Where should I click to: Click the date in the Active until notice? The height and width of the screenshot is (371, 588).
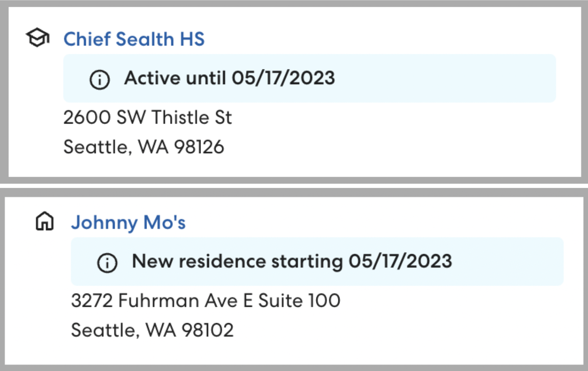283,78
